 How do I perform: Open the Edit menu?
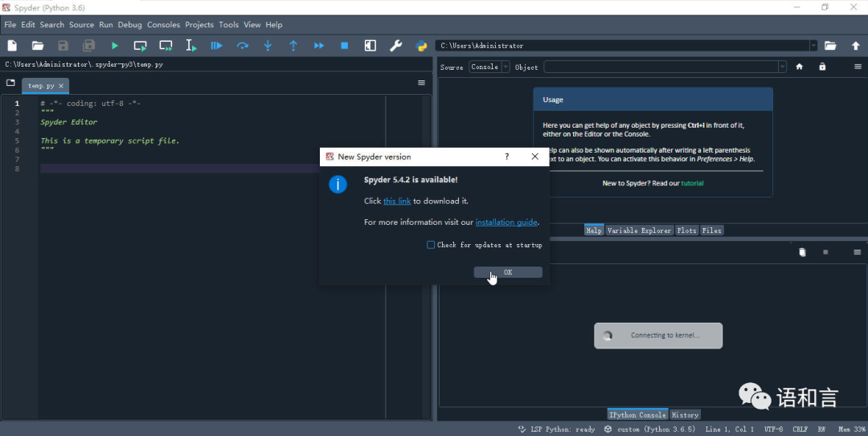click(28, 24)
